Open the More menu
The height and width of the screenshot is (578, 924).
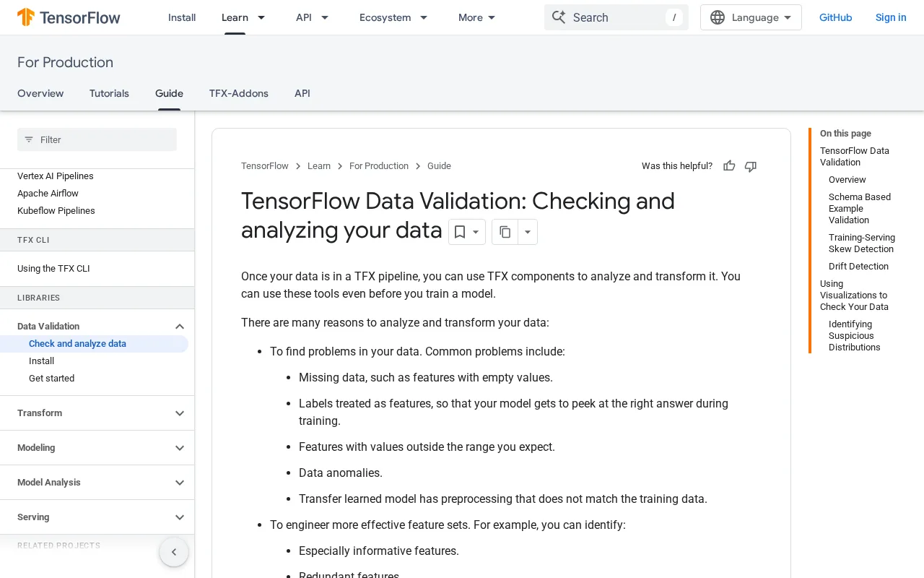coord(477,17)
